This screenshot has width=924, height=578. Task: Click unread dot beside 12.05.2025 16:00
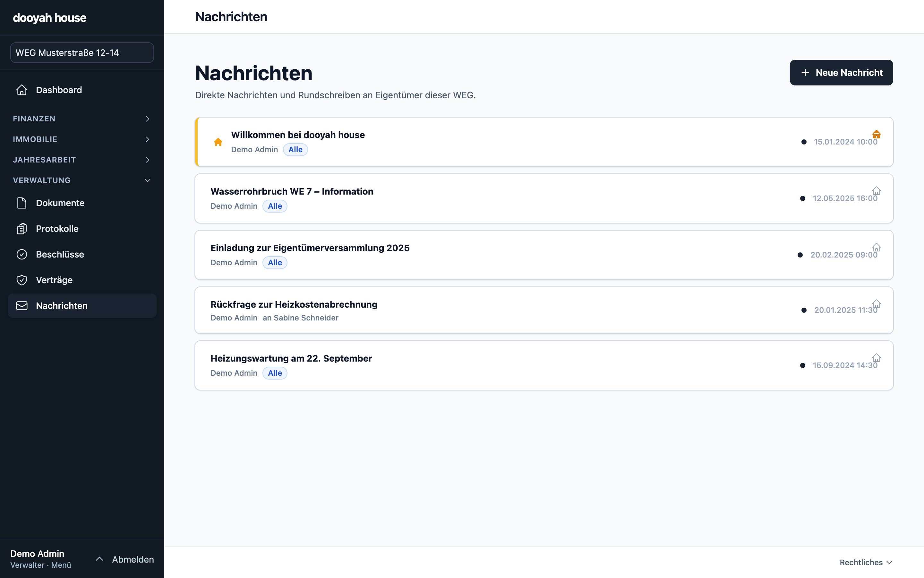[x=803, y=198]
